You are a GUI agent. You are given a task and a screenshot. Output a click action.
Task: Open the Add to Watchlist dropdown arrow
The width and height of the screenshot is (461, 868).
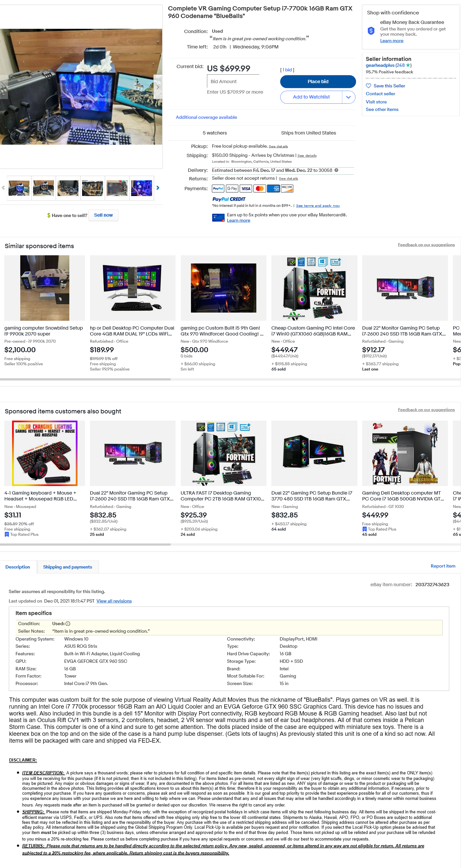click(349, 97)
